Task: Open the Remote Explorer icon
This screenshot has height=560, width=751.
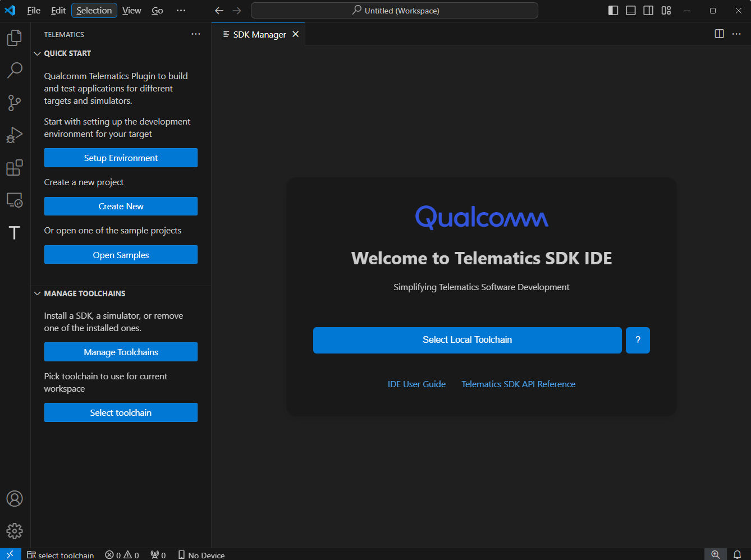Action: click(x=14, y=200)
